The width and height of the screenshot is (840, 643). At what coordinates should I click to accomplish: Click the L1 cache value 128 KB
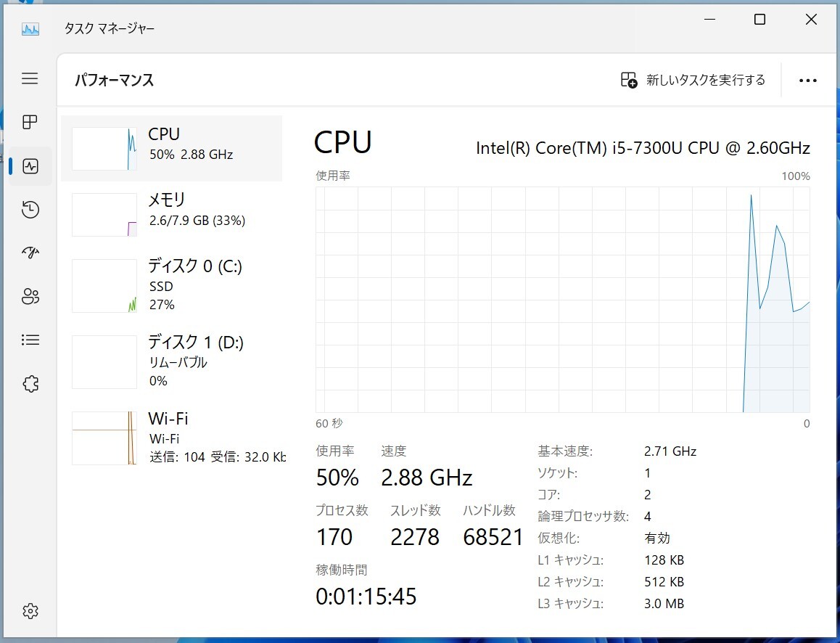pyautogui.click(x=664, y=560)
